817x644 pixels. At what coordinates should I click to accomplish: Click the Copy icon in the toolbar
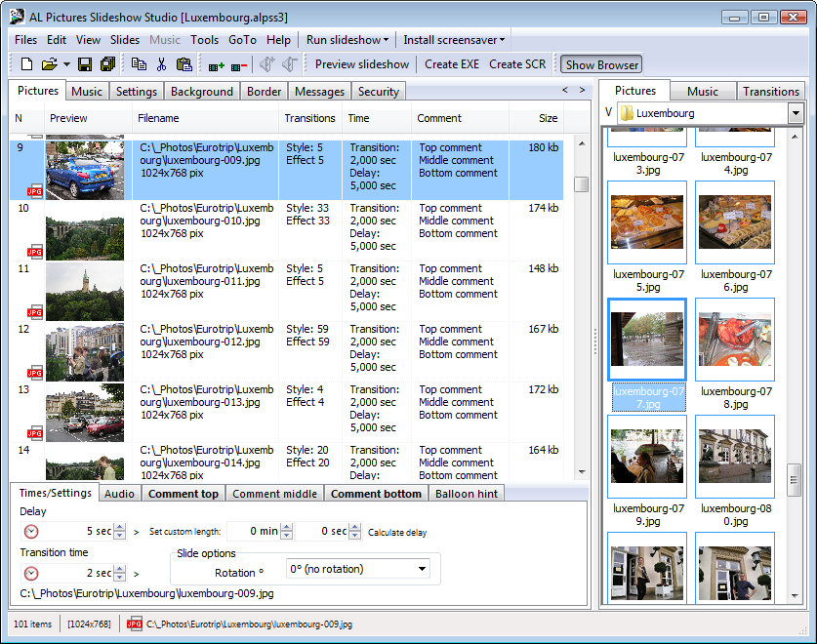[139, 64]
